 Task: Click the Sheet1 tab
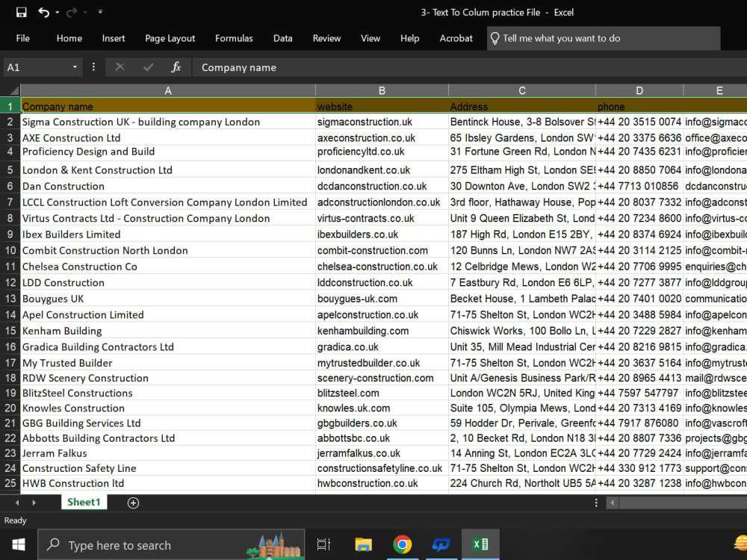pos(84,503)
